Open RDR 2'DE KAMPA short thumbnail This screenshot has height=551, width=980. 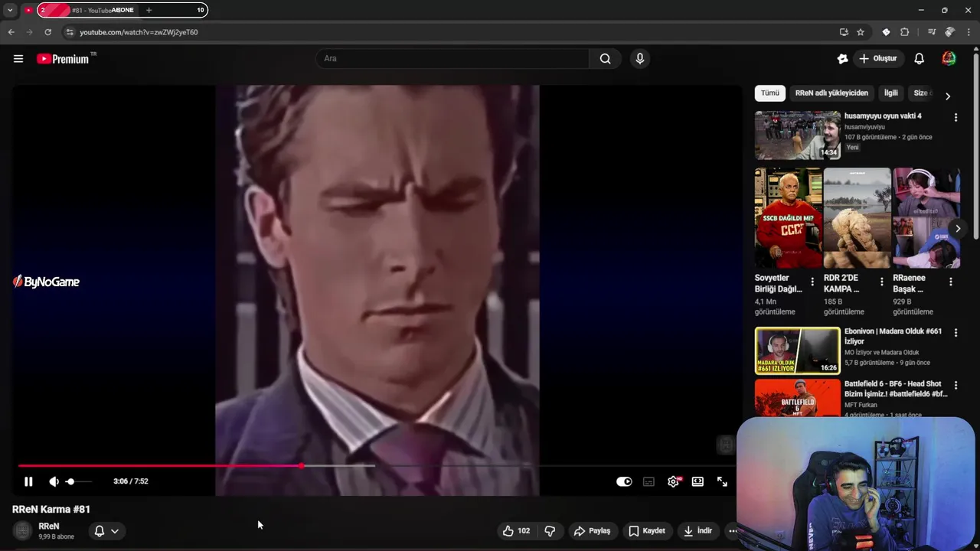click(x=857, y=218)
